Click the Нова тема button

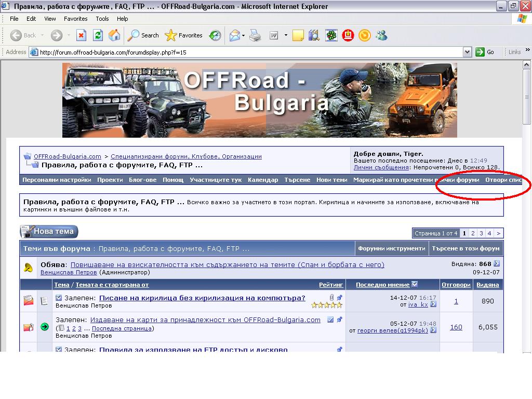[49, 232]
